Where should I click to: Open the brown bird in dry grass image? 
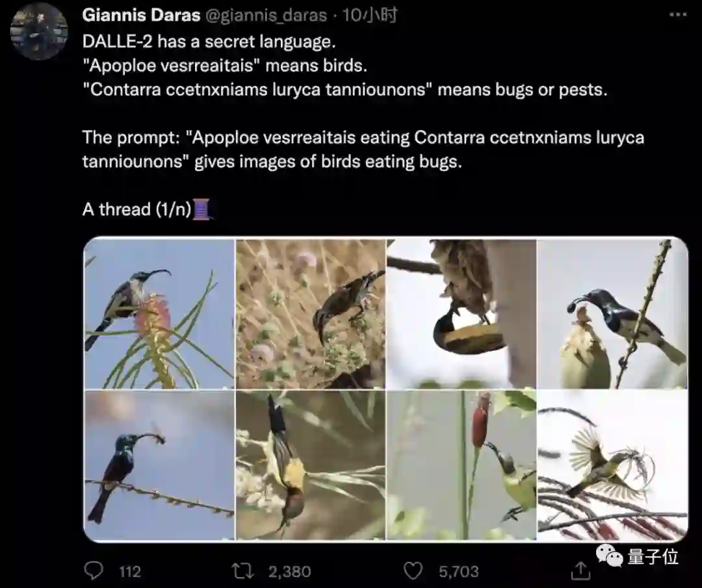[310, 314]
